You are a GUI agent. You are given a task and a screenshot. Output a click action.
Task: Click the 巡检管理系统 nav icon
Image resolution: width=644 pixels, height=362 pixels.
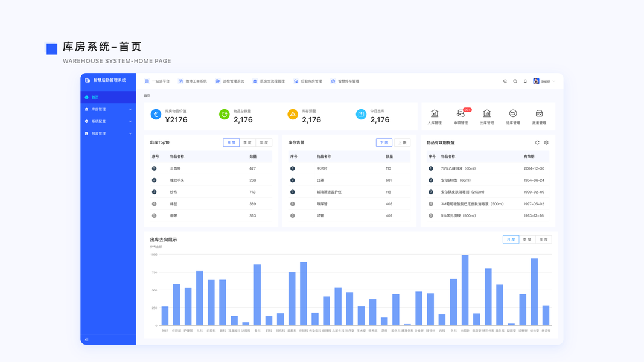coord(218,81)
